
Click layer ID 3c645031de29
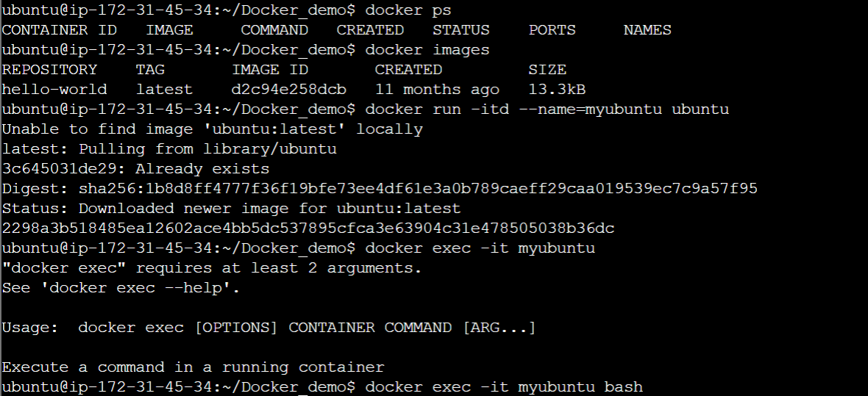click(63, 169)
